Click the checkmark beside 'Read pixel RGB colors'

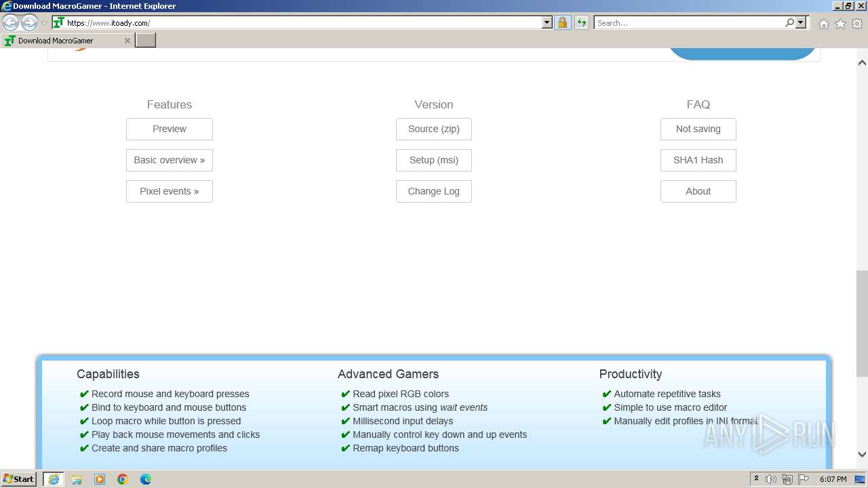pos(345,394)
